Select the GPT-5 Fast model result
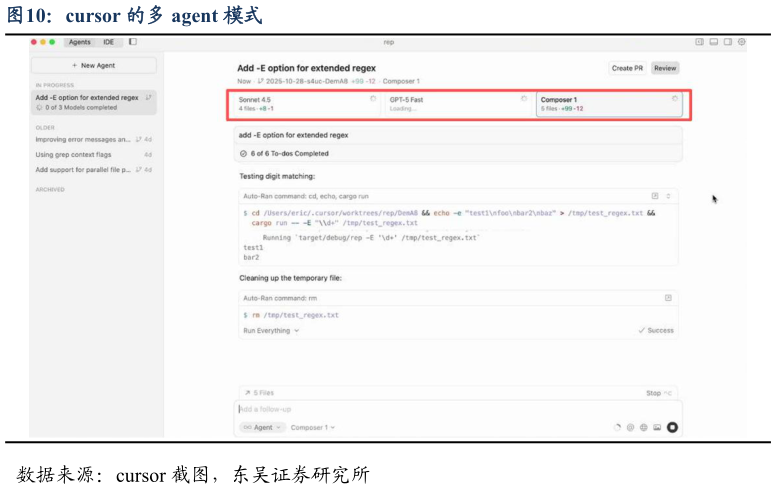The height and width of the screenshot is (489, 776). (458, 104)
